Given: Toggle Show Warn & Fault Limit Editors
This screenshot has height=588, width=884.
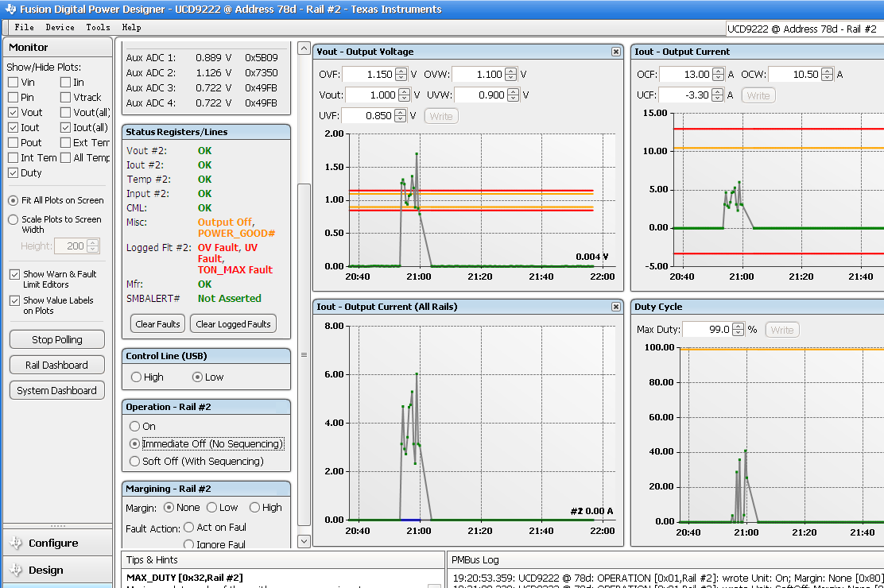Looking at the screenshot, I should coord(14,275).
